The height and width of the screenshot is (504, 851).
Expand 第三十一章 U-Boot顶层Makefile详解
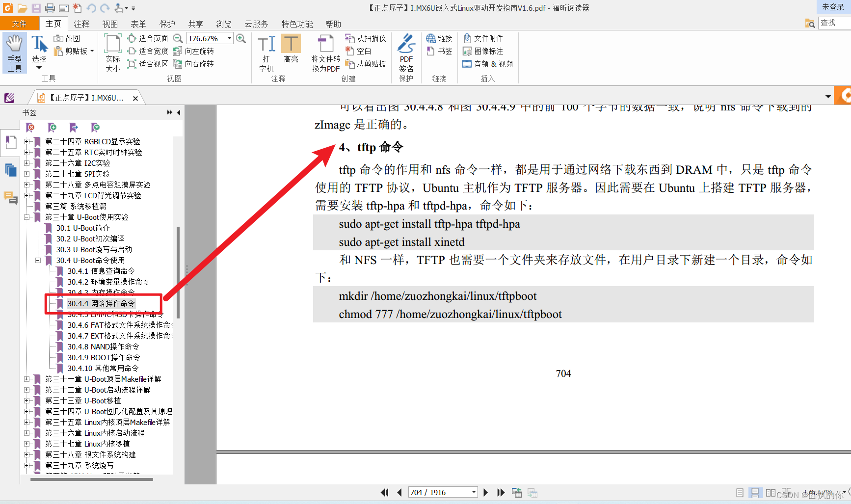27,379
